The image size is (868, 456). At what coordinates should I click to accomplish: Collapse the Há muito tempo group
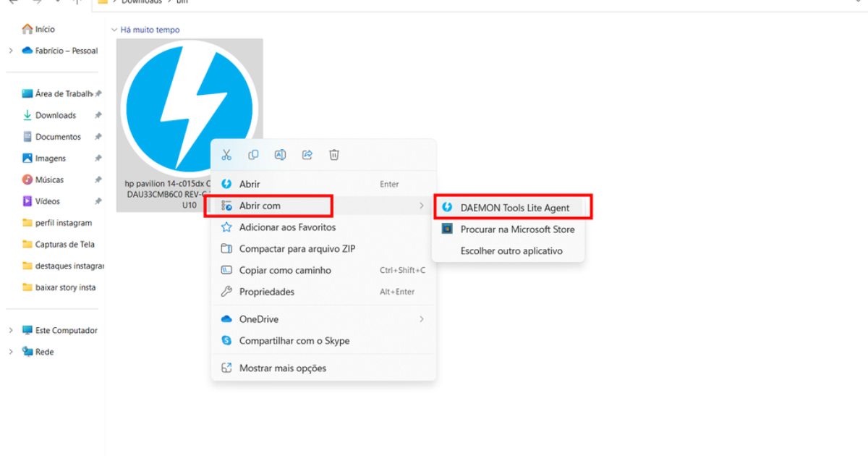coord(114,29)
